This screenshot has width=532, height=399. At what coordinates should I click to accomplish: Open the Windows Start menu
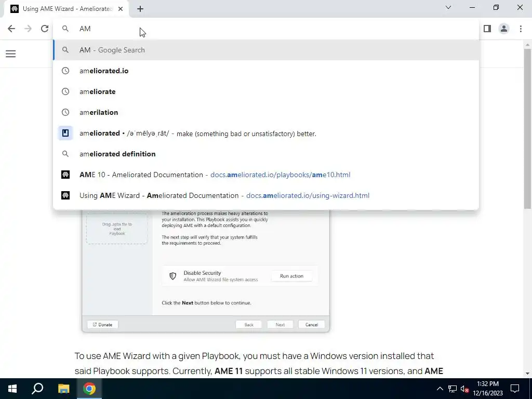click(12, 389)
